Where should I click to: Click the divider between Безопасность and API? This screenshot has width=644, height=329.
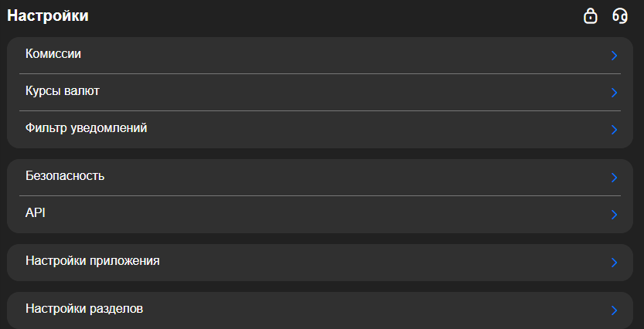[320, 195]
